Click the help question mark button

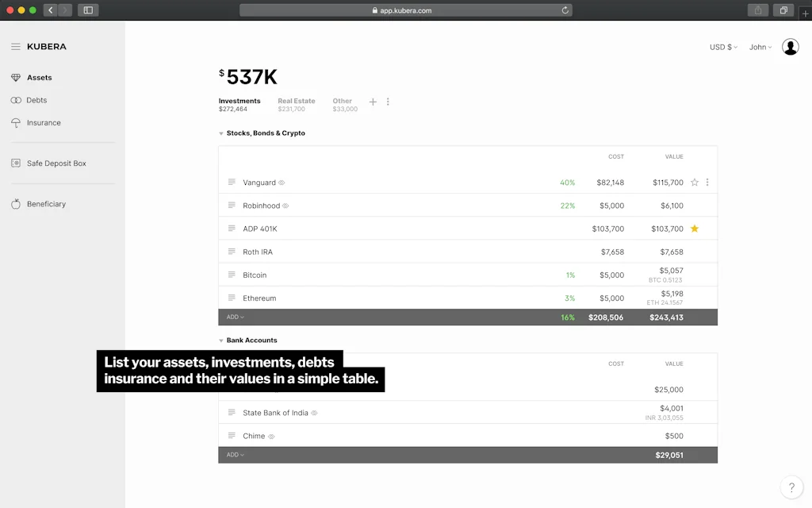pyautogui.click(x=791, y=487)
